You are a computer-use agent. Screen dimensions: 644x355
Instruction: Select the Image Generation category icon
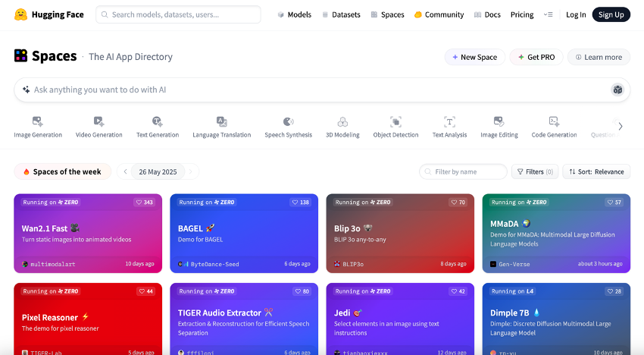pos(38,122)
